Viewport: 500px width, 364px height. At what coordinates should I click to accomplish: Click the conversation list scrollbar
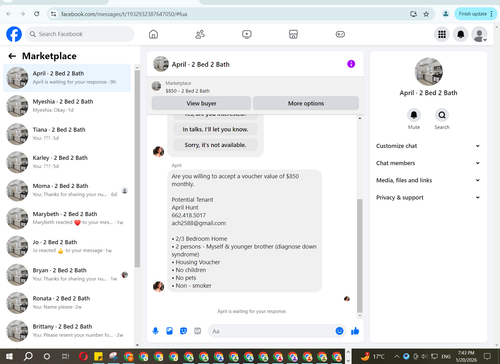pyautogui.click(x=137, y=168)
